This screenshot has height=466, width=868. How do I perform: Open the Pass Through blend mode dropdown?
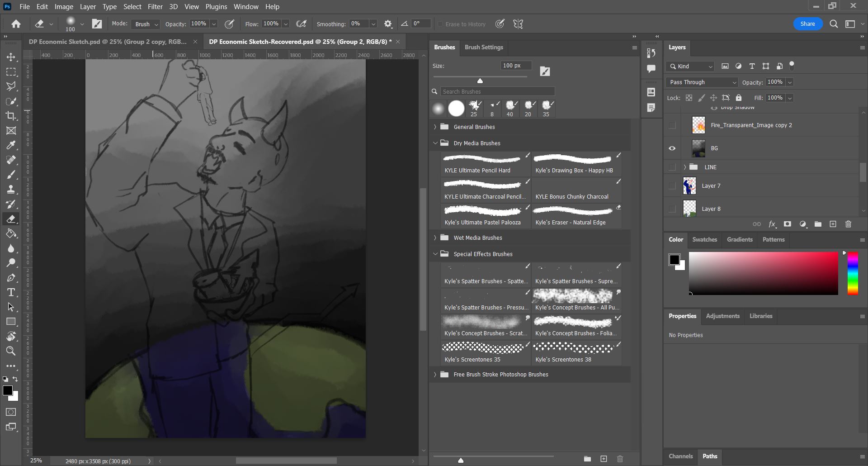tap(702, 82)
